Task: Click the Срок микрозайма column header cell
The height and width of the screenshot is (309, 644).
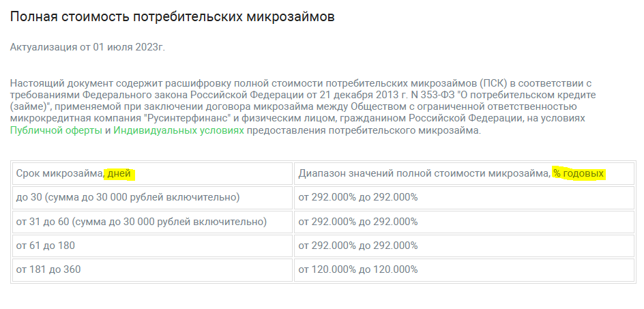Action: [152, 173]
